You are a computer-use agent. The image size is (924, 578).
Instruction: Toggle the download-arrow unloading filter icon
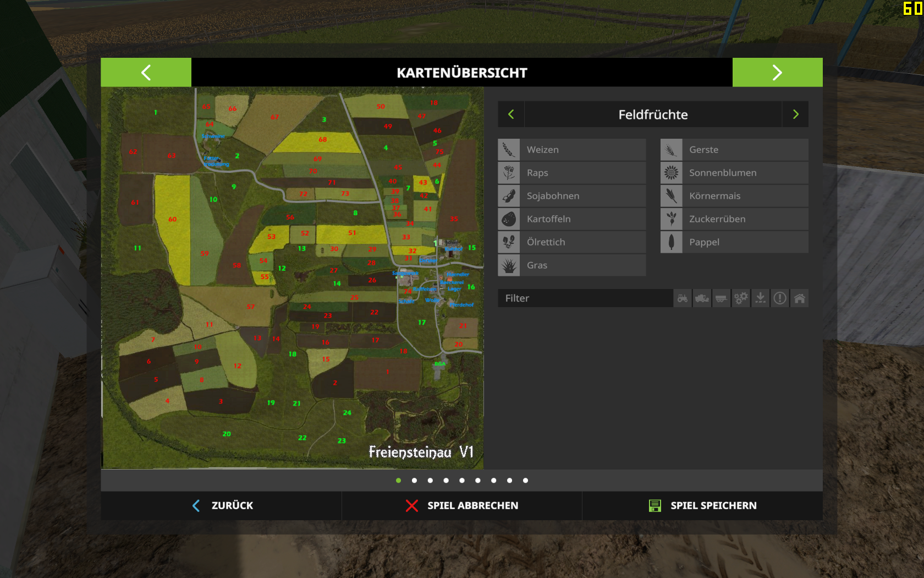tap(760, 298)
